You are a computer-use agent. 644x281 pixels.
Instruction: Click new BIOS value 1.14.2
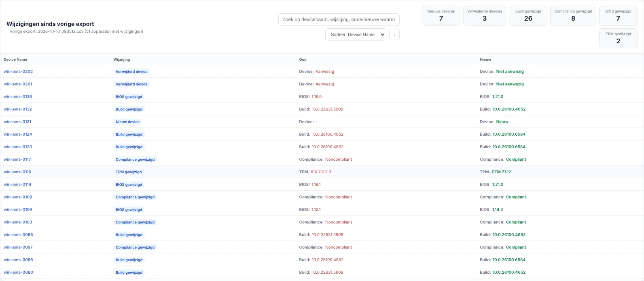498,210
